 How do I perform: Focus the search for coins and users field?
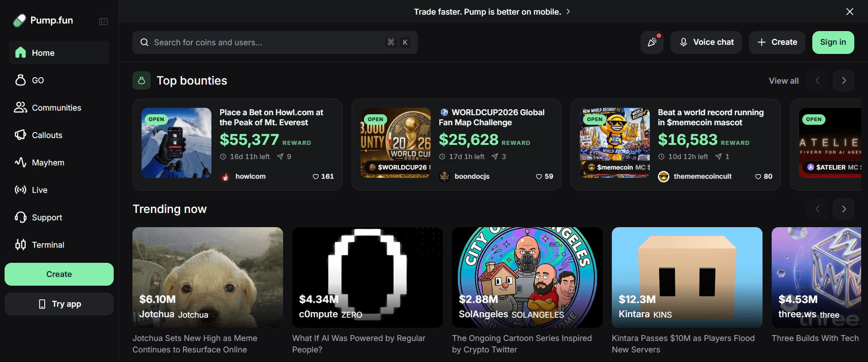[x=275, y=43]
